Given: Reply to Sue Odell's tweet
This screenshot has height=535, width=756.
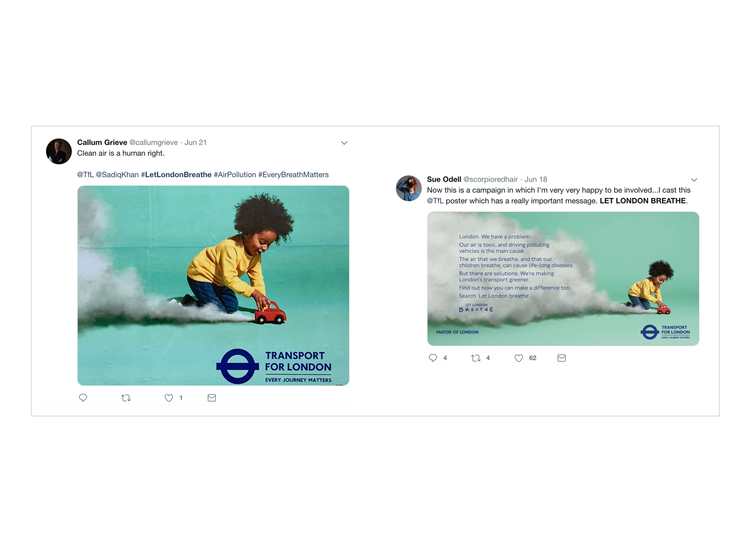Looking at the screenshot, I should pyautogui.click(x=433, y=358).
